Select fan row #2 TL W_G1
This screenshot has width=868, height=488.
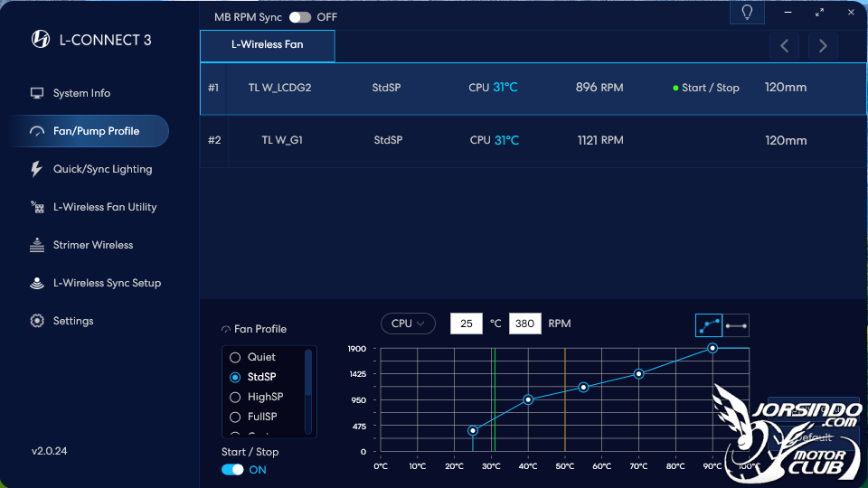(x=533, y=141)
